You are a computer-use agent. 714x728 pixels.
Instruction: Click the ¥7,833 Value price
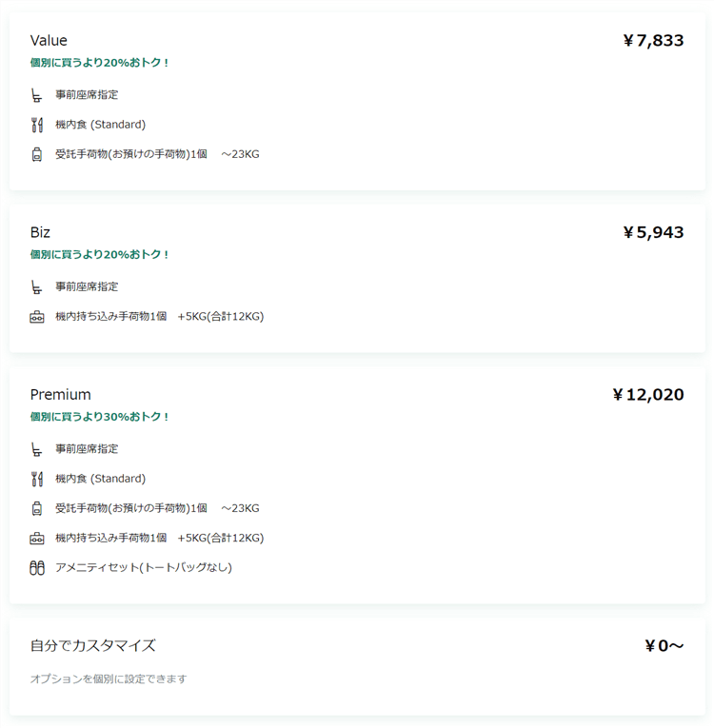pyautogui.click(x=653, y=40)
